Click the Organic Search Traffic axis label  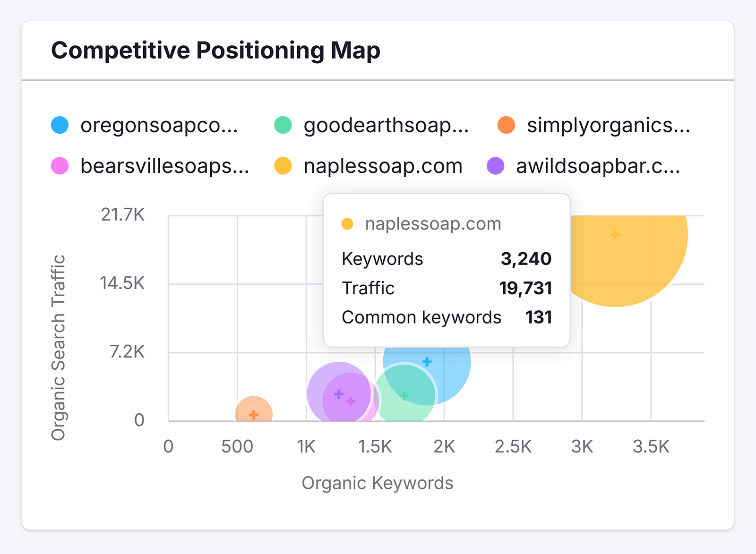(58, 348)
